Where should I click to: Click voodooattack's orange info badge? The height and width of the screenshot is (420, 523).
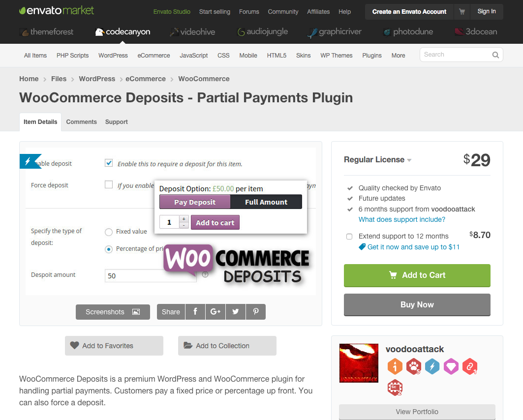coord(395,366)
